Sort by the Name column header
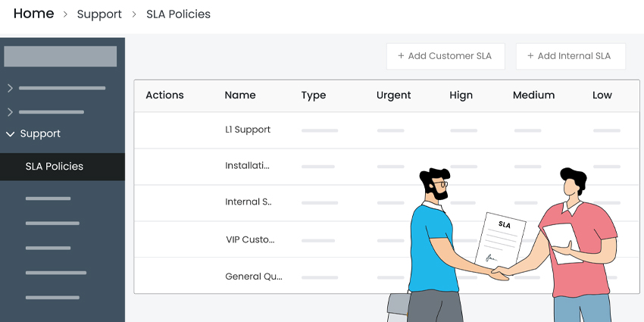 click(x=240, y=95)
